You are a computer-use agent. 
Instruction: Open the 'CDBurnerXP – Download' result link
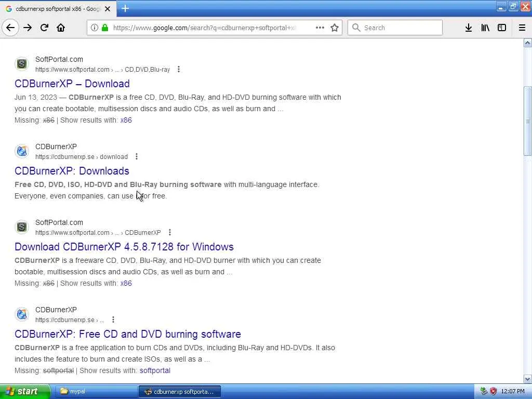coord(72,84)
